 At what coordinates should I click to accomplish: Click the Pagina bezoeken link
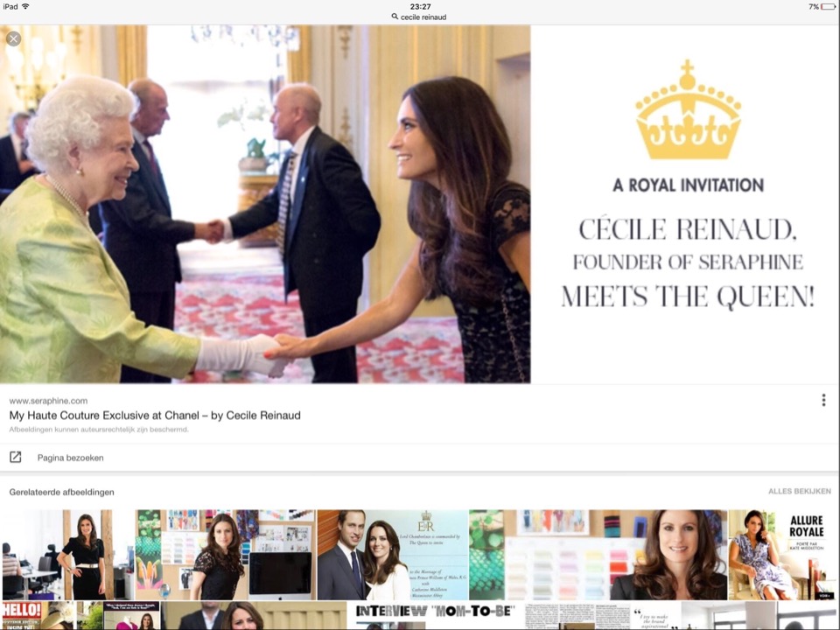(70, 458)
